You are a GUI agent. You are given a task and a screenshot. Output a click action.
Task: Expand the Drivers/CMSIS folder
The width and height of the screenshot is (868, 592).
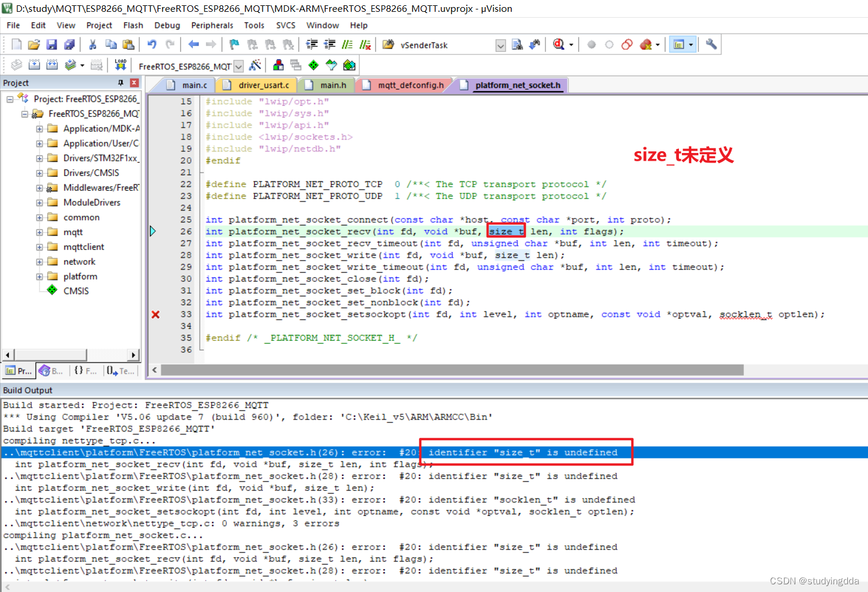tap(39, 173)
